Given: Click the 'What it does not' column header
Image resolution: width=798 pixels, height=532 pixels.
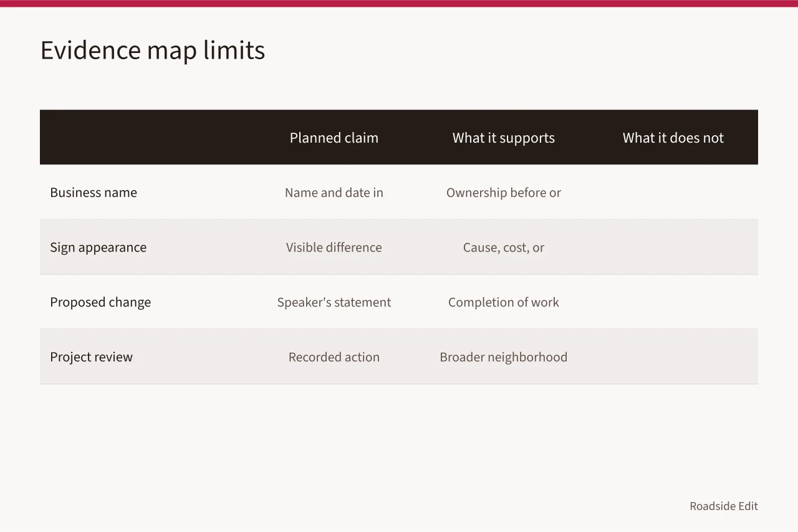Looking at the screenshot, I should coord(673,138).
